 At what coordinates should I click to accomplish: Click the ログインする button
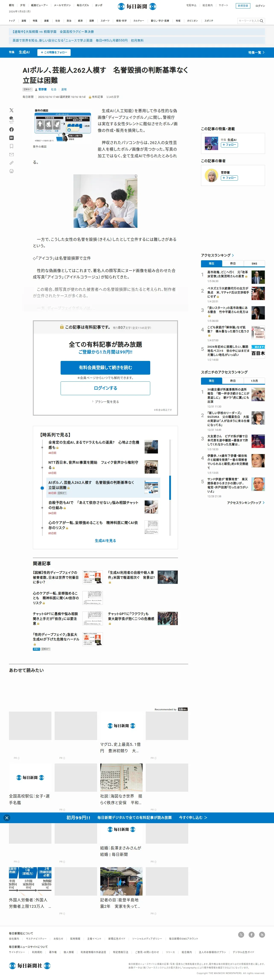click(x=105, y=388)
